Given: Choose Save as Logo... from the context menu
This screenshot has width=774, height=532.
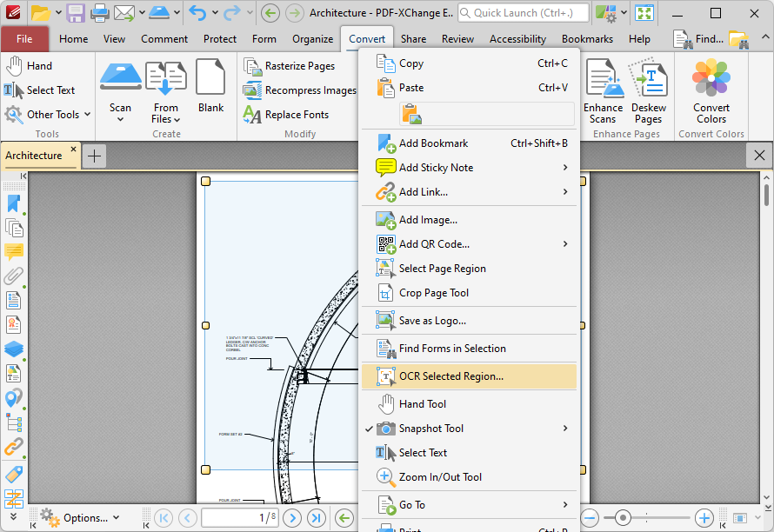Looking at the screenshot, I should pos(469,321).
